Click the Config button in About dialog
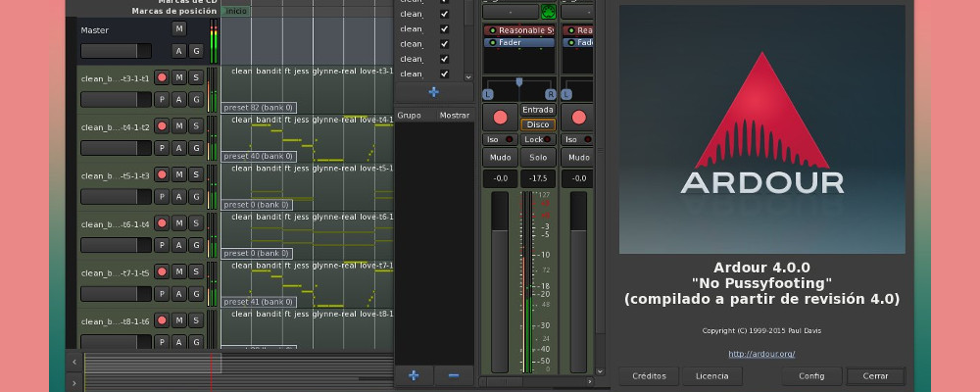The width and height of the screenshot is (980, 392). 811,376
